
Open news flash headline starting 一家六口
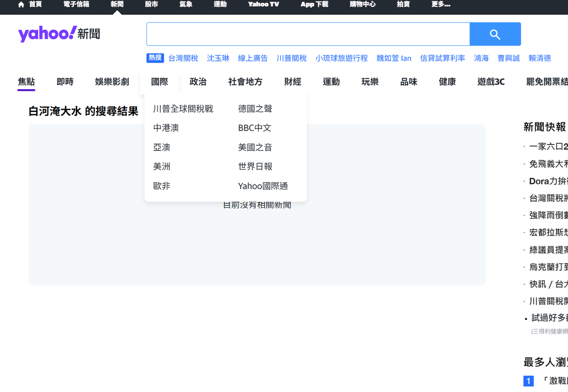[x=548, y=147]
